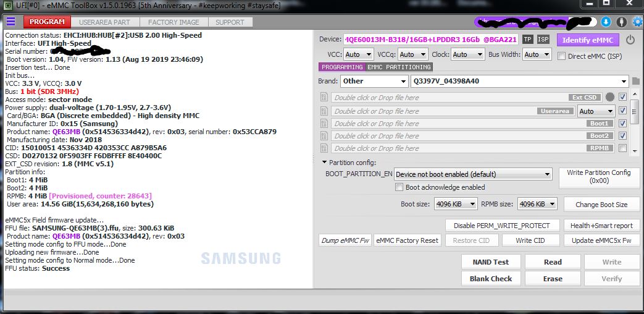
Task: Open the Bus Width dropdown
Action: click(538, 54)
